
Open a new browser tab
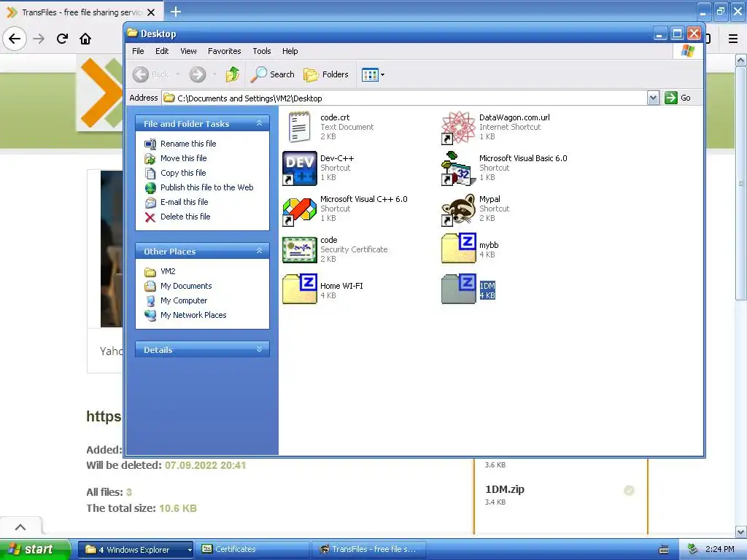(175, 12)
